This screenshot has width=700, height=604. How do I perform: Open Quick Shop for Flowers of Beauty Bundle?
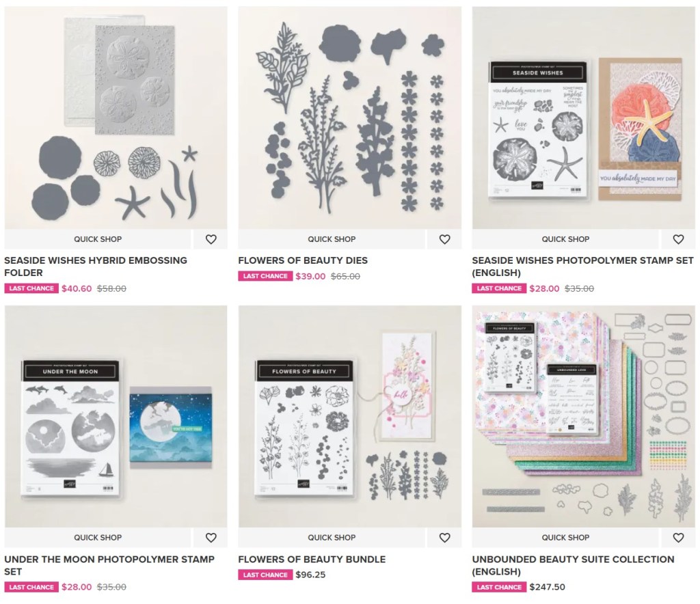(x=332, y=538)
